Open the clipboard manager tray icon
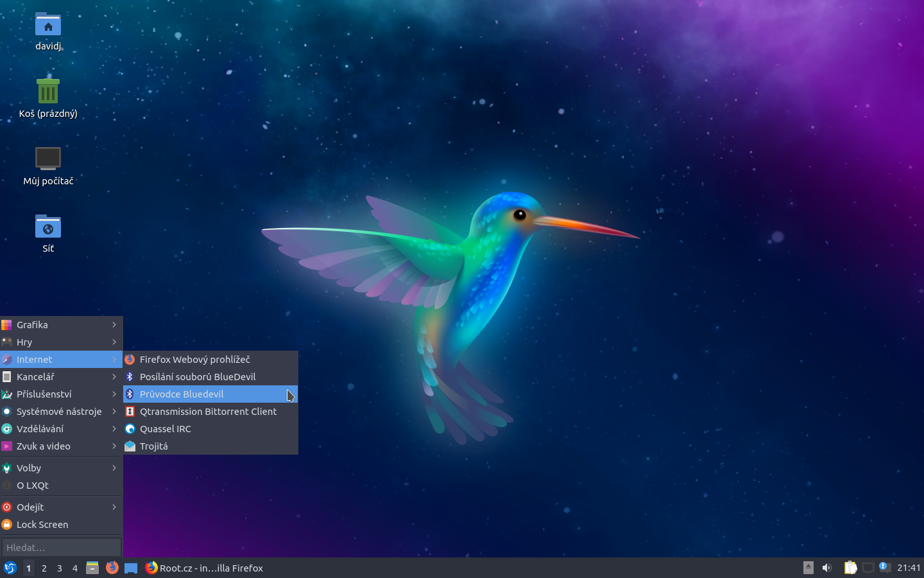The width and height of the screenshot is (924, 578). point(850,568)
